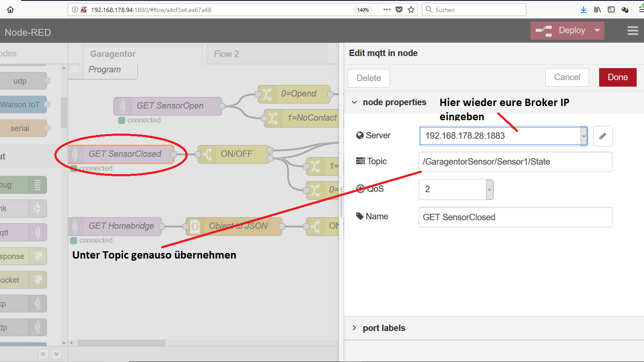Toggle the Firefox sidebar view icon
Image resolution: width=644 pixels, height=362 pixels.
click(x=611, y=9)
